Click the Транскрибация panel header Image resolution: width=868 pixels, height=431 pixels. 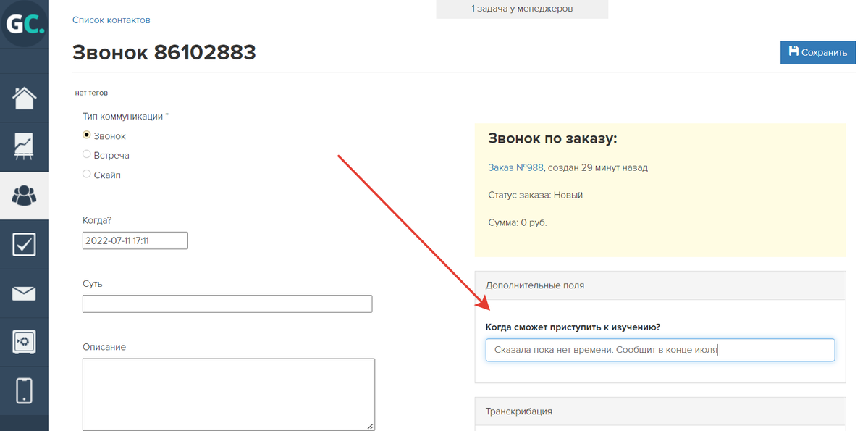[x=660, y=411]
